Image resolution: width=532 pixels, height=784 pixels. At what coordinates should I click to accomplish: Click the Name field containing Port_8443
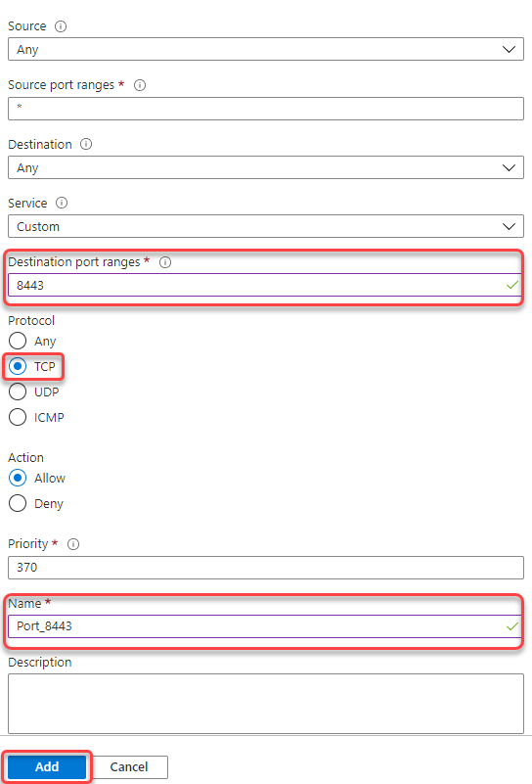point(265,626)
